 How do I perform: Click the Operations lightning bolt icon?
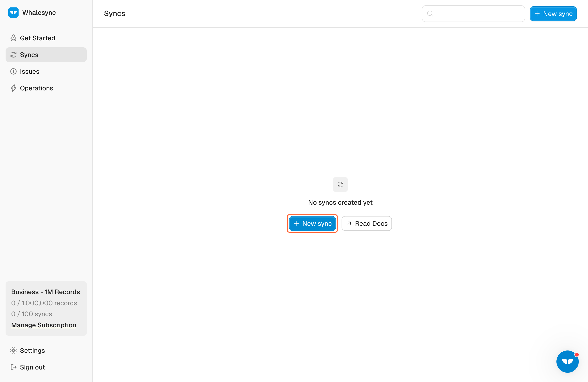[x=13, y=88]
